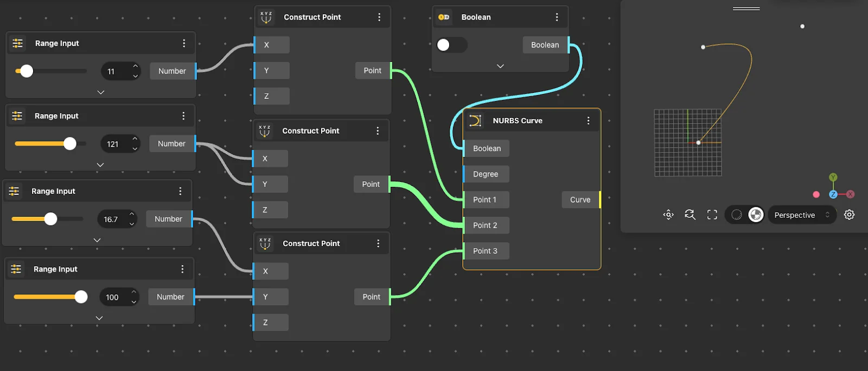Click the red X axis gizmo
868x371 pixels.
[x=850, y=194]
